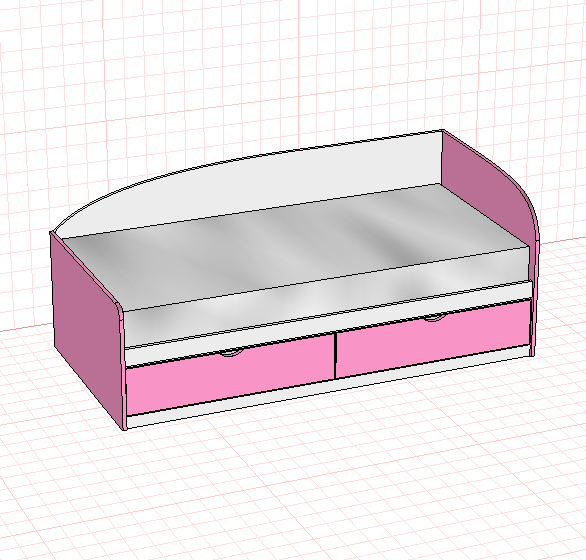Click the right drawer's handle cutout

tap(435, 318)
